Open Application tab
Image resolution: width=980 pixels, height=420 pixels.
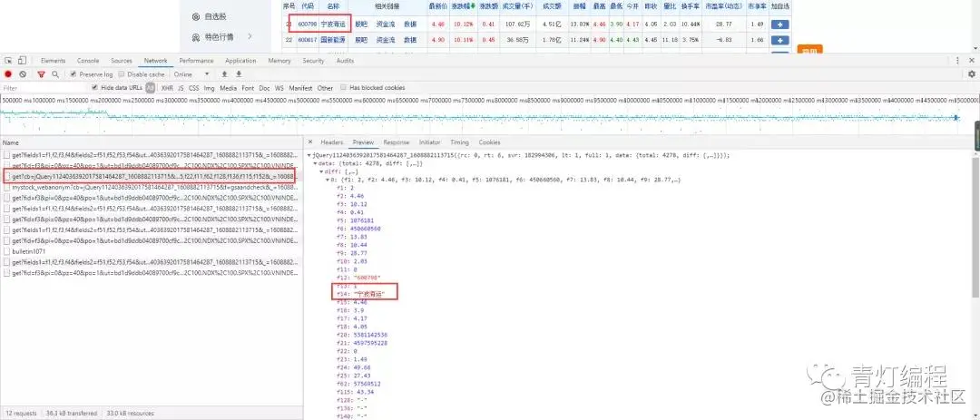[240, 61]
